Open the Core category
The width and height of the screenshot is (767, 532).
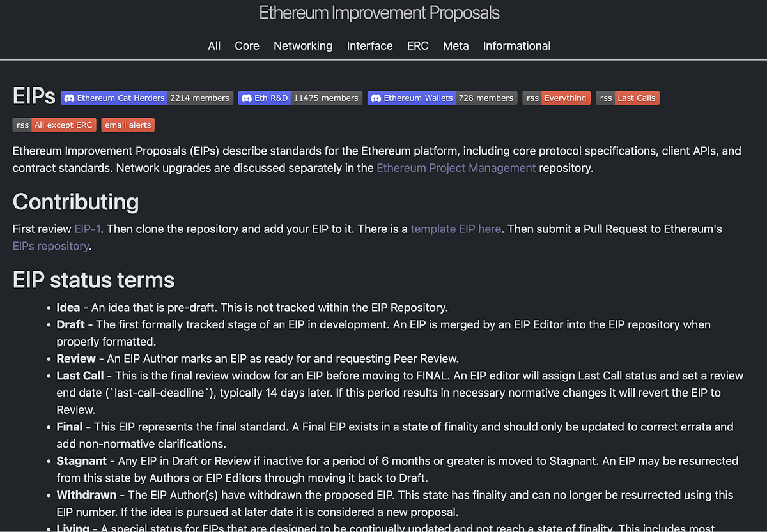(247, 46)
